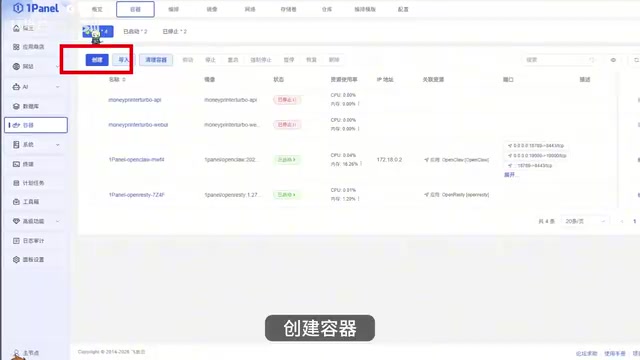Open stopped status badge of moneyprinterturbo-api
The height and width of the screenshot is (360, 640).
tap(287, 100)
